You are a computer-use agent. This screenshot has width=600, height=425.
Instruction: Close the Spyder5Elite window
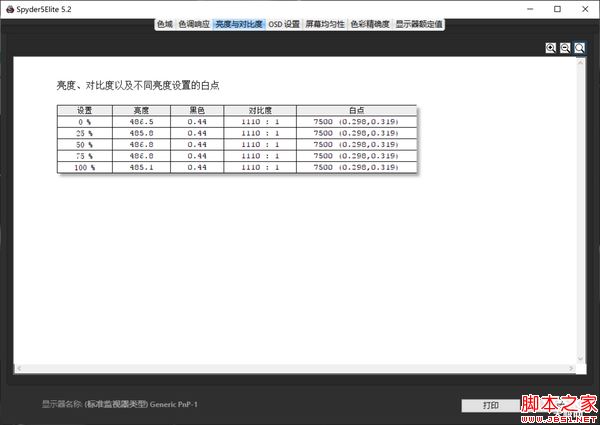coord(585,9)
